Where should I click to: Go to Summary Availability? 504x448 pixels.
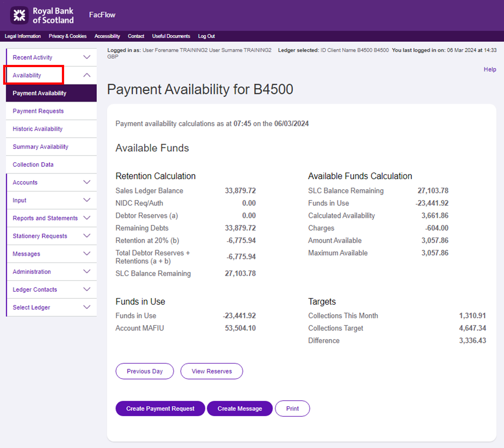point(40,147)
